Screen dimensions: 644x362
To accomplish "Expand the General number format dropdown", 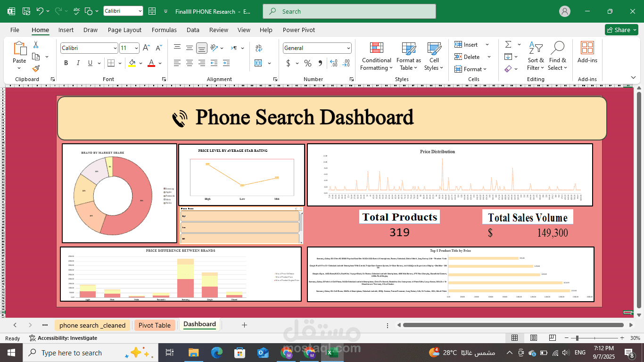I will click(348, 48).
